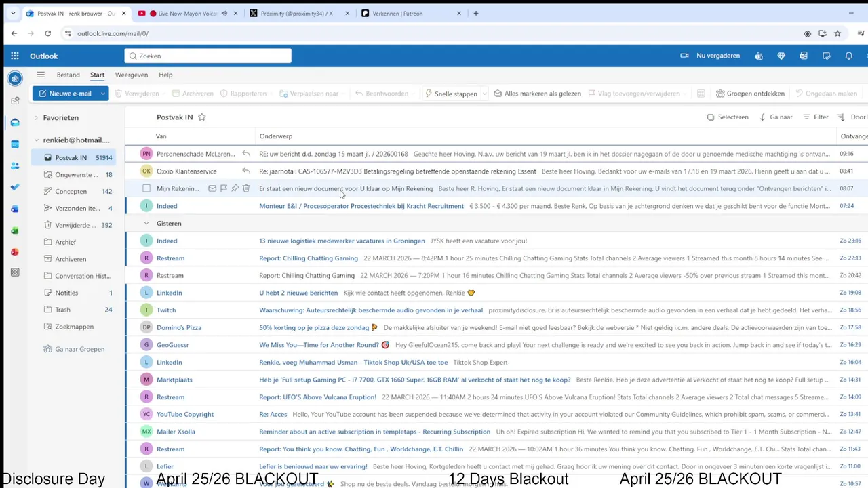Open More apps in left rail
The width and height of the screenshot is (868, 488).
pos(15,272)
